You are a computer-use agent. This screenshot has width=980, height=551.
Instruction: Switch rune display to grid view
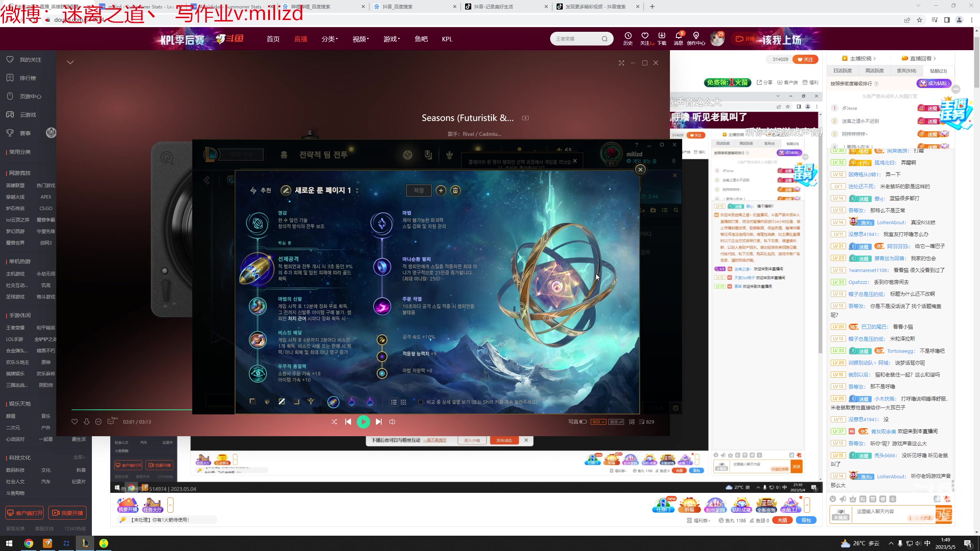pyautogui.click(x=403, y=402)
